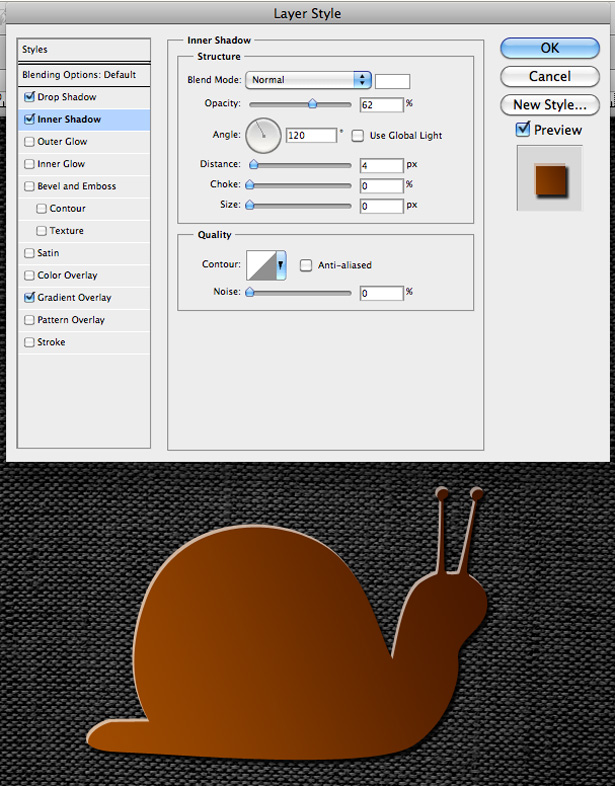Open the Blend Mode dropdown
This screenshot has height=786, width=615.
[308, 80]
